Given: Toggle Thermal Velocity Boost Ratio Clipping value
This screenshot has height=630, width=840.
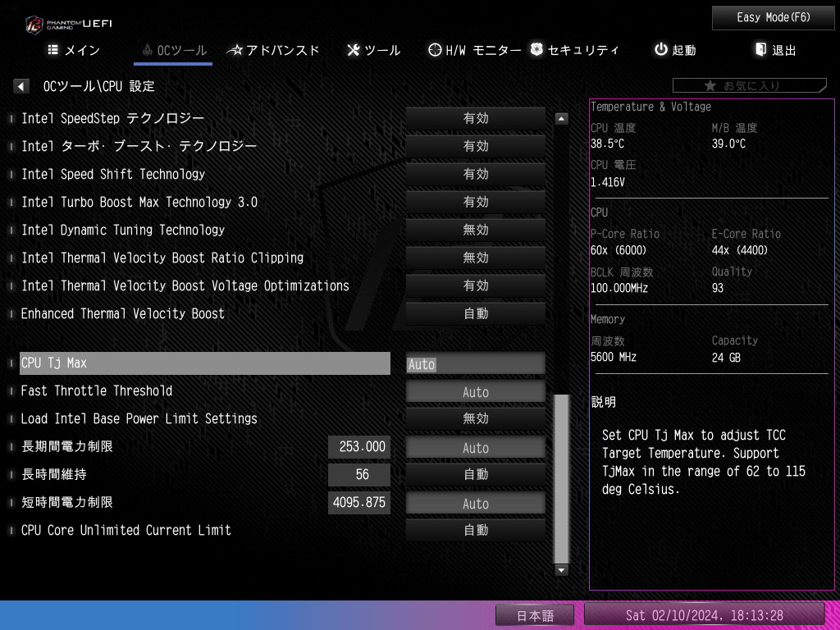Looking at the screenshot, I should (x=475, y=258).
